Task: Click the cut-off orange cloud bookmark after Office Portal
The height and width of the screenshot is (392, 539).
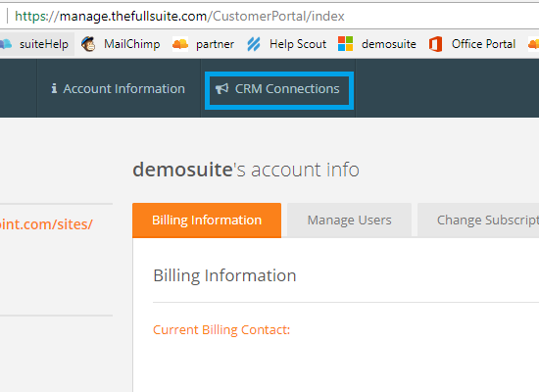Action: point(534,44)
